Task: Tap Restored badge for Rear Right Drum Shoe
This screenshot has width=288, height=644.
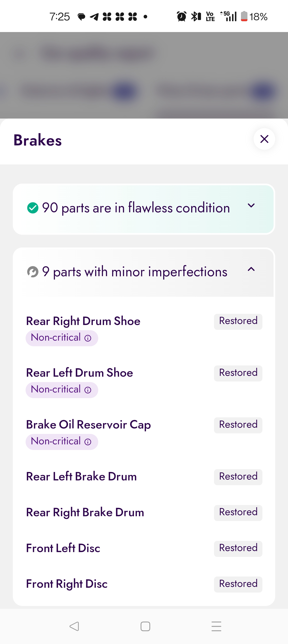Action: (x=238, y=321)
